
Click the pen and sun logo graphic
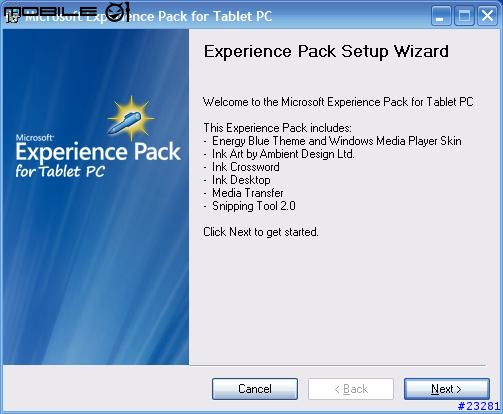[x=131, y=117]
